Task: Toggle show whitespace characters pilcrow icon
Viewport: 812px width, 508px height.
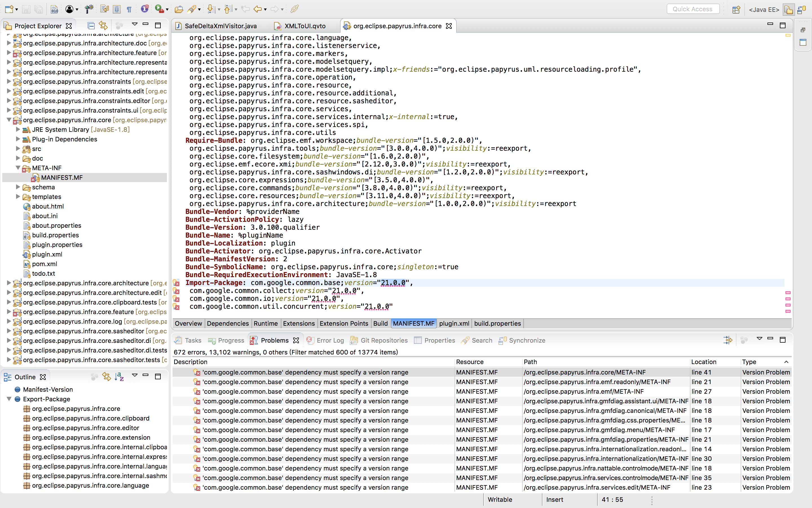Action: tap(129, 9)
